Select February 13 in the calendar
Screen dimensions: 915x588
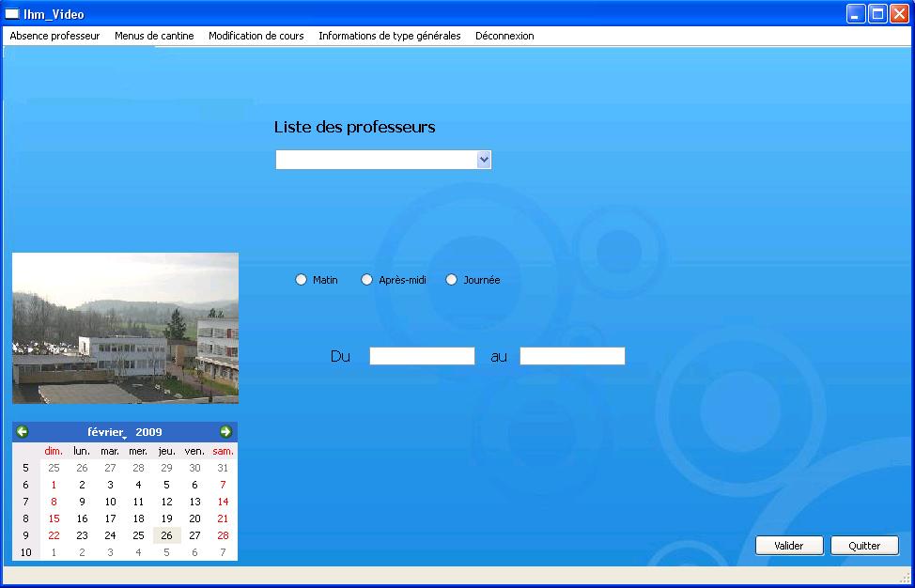pos(194,502)
